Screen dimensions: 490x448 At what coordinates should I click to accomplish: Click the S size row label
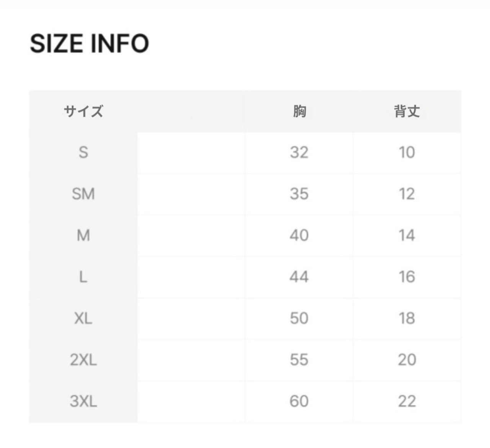[x=83, y=153]
